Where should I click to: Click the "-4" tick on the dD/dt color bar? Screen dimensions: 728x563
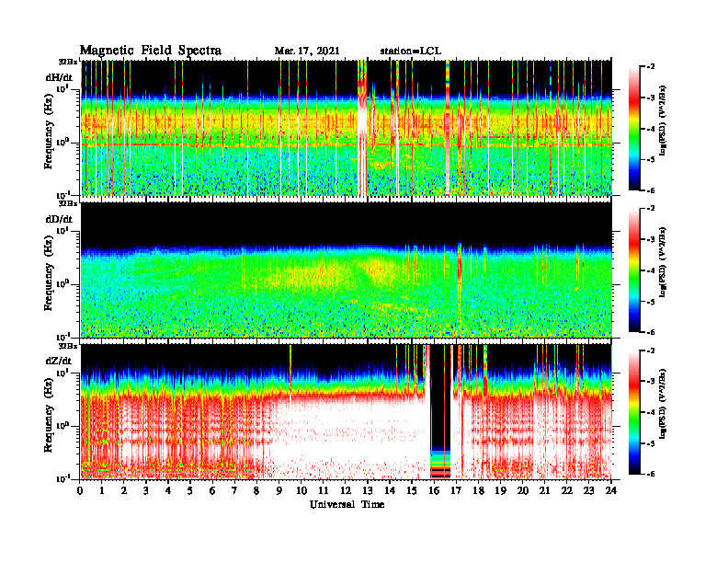[x=651, y=270]
